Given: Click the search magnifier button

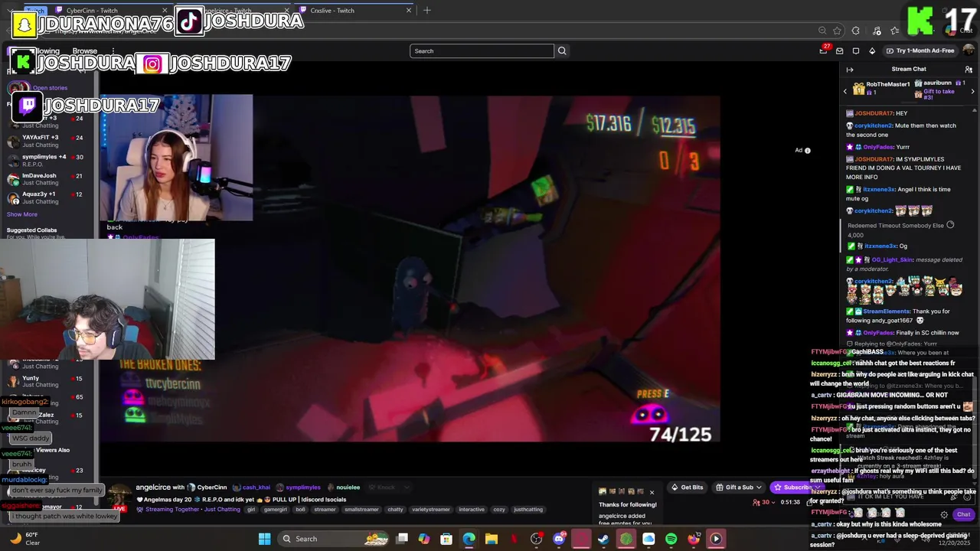Looking at the screenshot, I should click(x=562, y=51).
